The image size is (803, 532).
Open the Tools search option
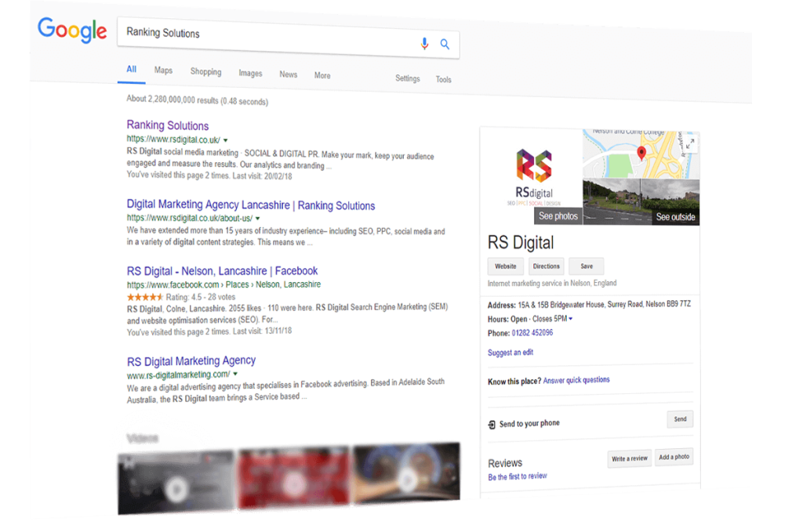point(444,80)
